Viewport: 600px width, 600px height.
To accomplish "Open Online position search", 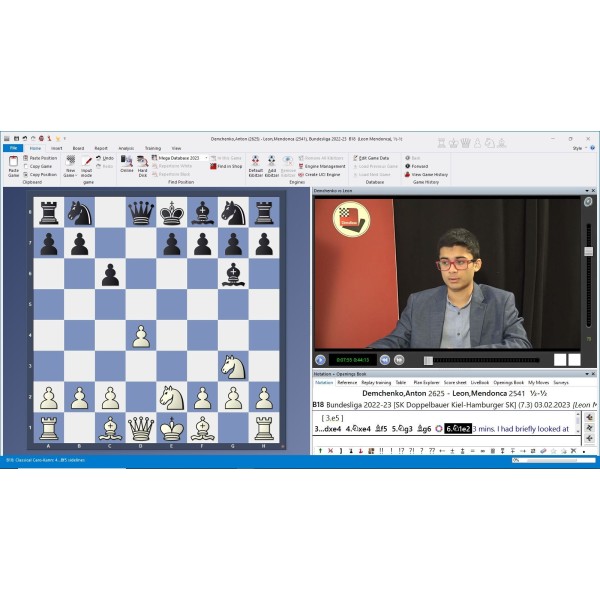I will coord(127,164).
